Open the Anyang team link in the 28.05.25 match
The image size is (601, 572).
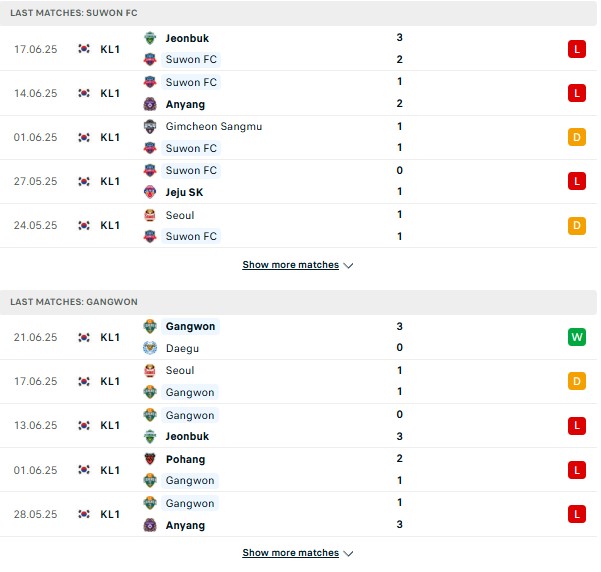point(185,525)
